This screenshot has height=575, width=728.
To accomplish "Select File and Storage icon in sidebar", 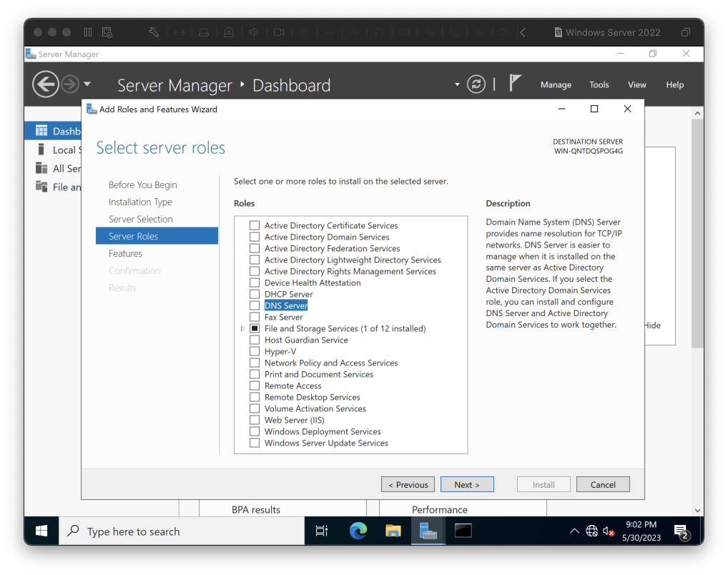I will click(x=41, y=187).
